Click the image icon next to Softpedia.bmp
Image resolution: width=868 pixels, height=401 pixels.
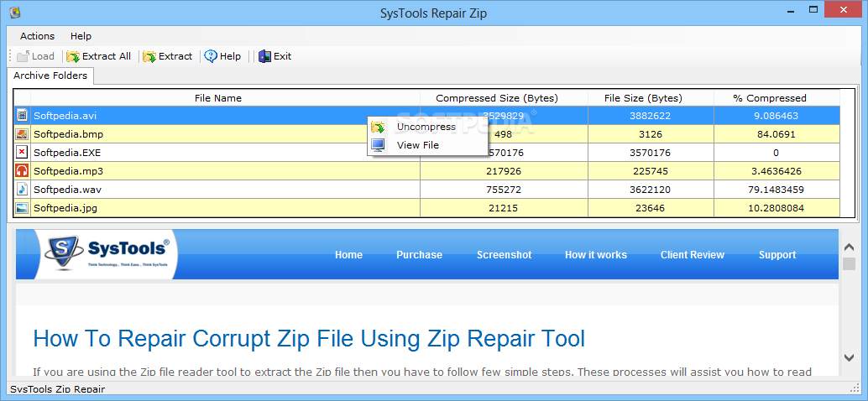[22, 134]
